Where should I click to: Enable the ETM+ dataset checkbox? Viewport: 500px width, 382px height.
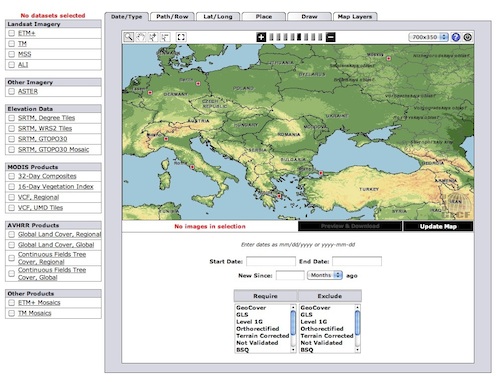[12, 33]
